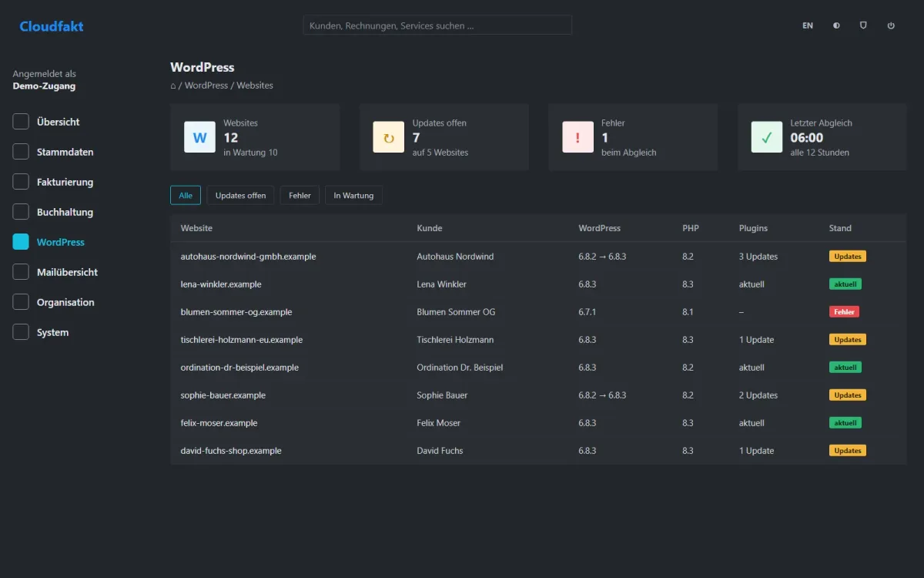The width and height of the screenshot is (924, 578).
Task: Open felix-moser.example website
Action: coord(219,422)
